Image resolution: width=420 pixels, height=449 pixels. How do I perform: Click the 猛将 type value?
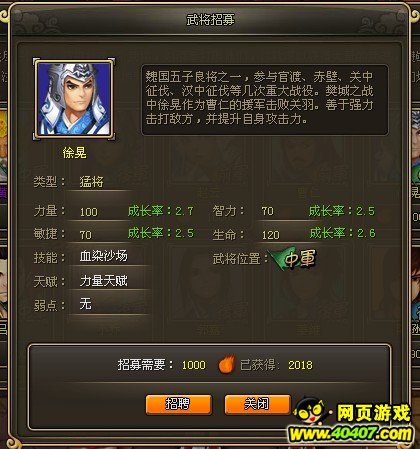(92, 182)
